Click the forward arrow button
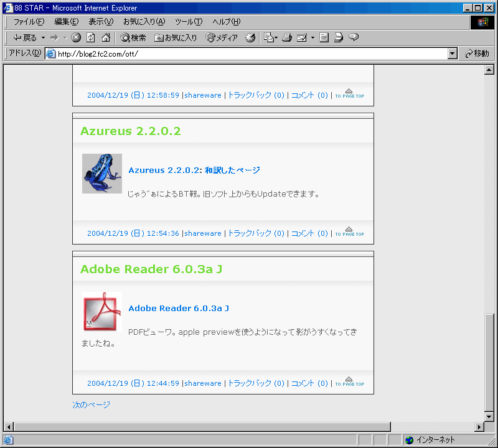Screen dimensions: 498x448 (x=55, y=38)
